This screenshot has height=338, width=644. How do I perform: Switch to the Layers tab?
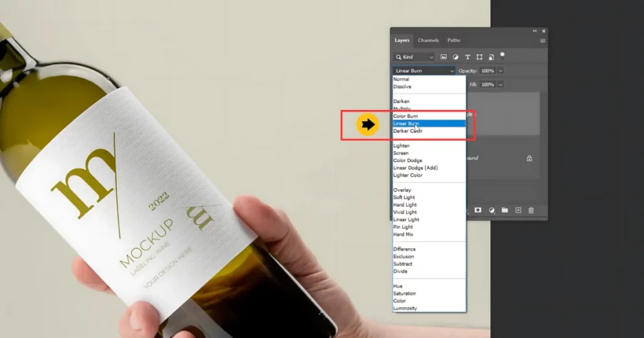coord(402,40)
